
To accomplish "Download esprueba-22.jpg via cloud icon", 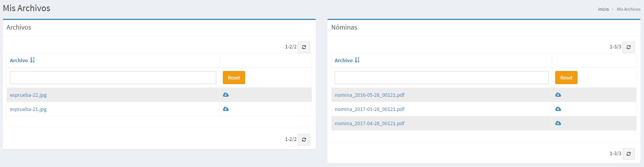I will [x=226, y=95].
